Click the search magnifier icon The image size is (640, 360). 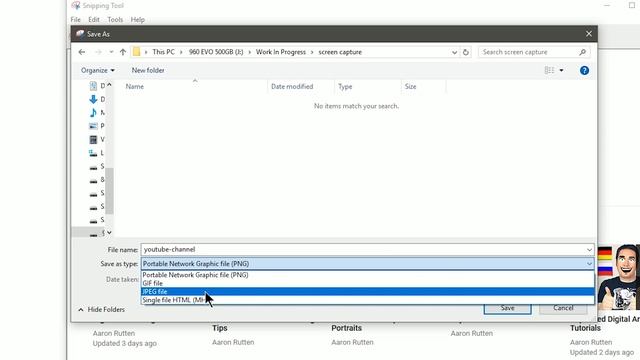click(582, 52)
